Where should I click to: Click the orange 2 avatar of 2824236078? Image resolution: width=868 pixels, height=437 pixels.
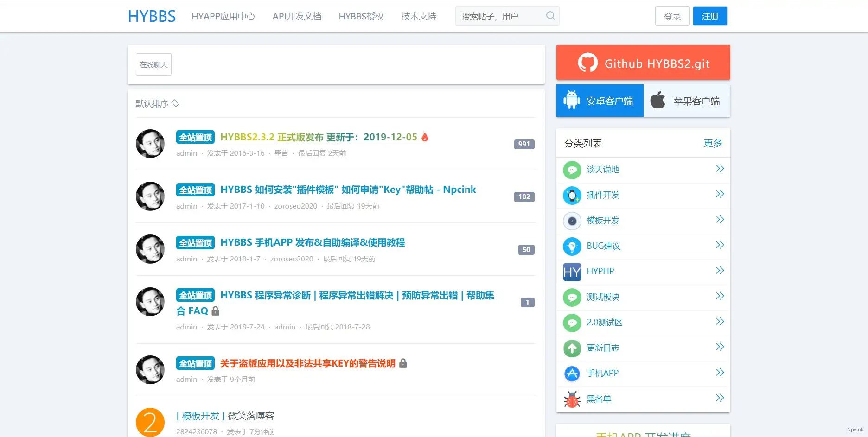pyautogui.click(x=150, y=422)
